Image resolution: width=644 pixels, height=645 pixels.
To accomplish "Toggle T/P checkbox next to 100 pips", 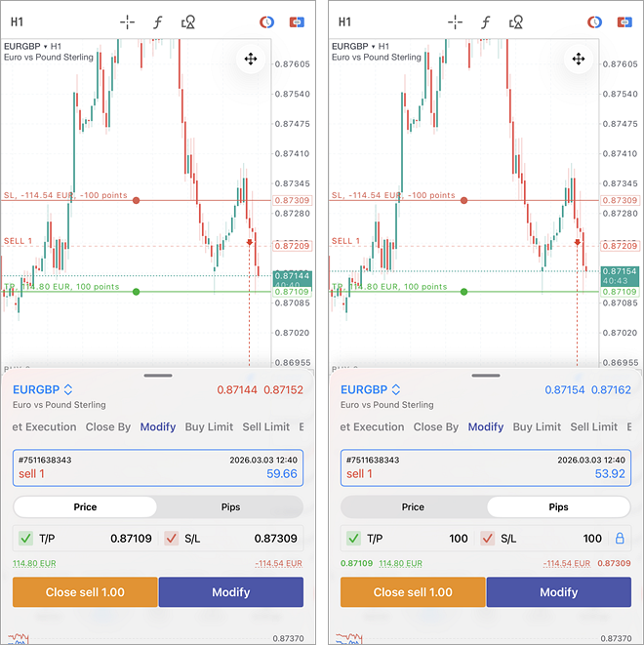I will 353,538.
